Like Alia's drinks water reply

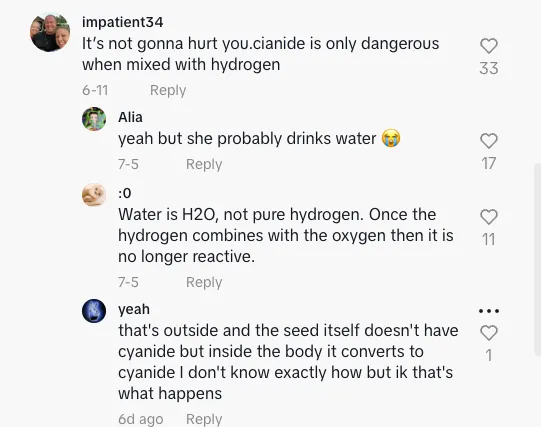(489, 141)
